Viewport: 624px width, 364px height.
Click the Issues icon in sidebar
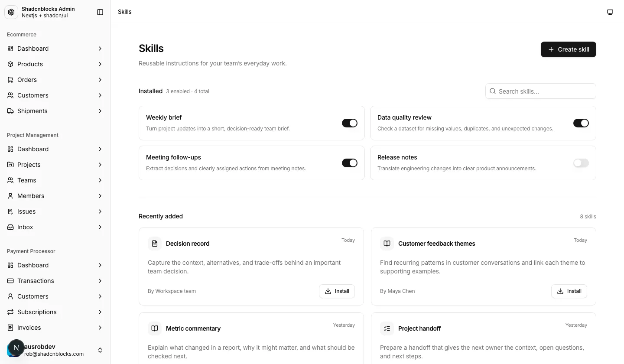coord(10,211)
